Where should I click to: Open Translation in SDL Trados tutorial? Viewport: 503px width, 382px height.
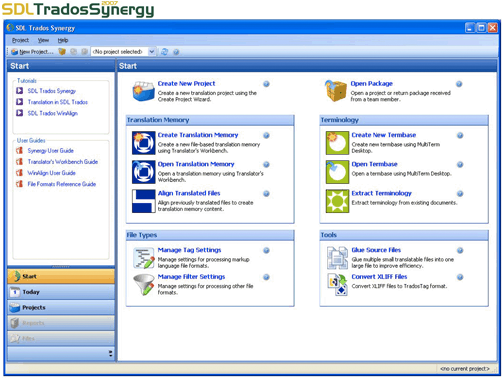[x=58, y=102]
